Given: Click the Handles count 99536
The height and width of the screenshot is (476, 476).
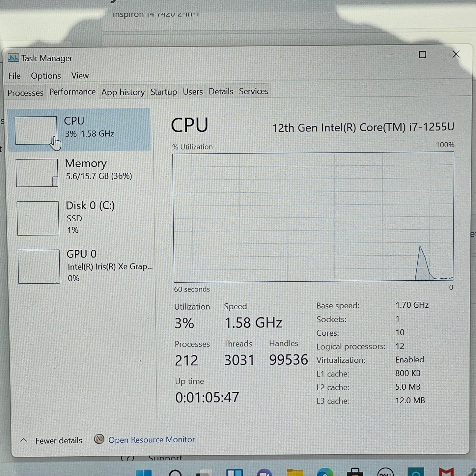Looking at the screenshot, I should tap(289, 359).
